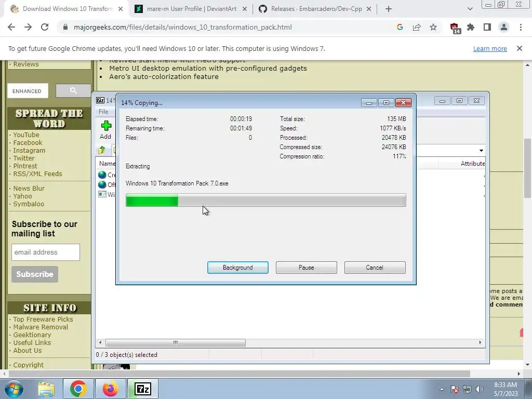Open the uBlock extension icon with badge 14
532x399 pixels.
[455, 28]
